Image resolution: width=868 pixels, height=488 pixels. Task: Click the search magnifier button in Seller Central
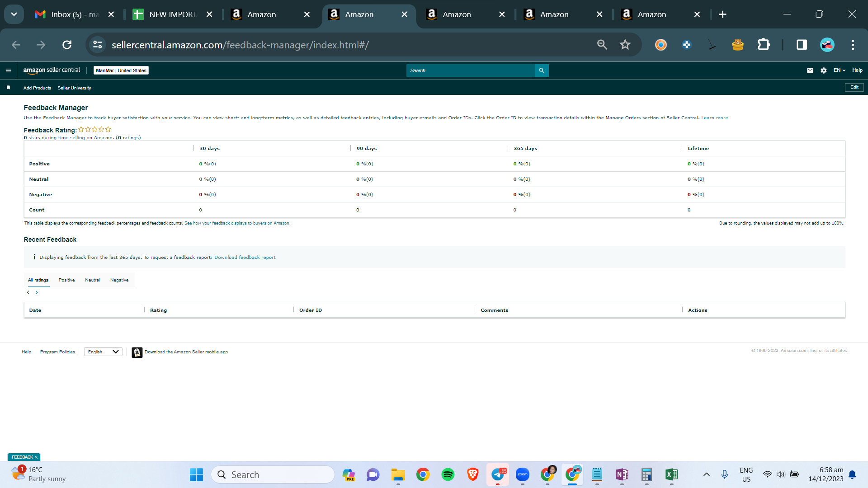pyautogui.click(x=542, y=70)
